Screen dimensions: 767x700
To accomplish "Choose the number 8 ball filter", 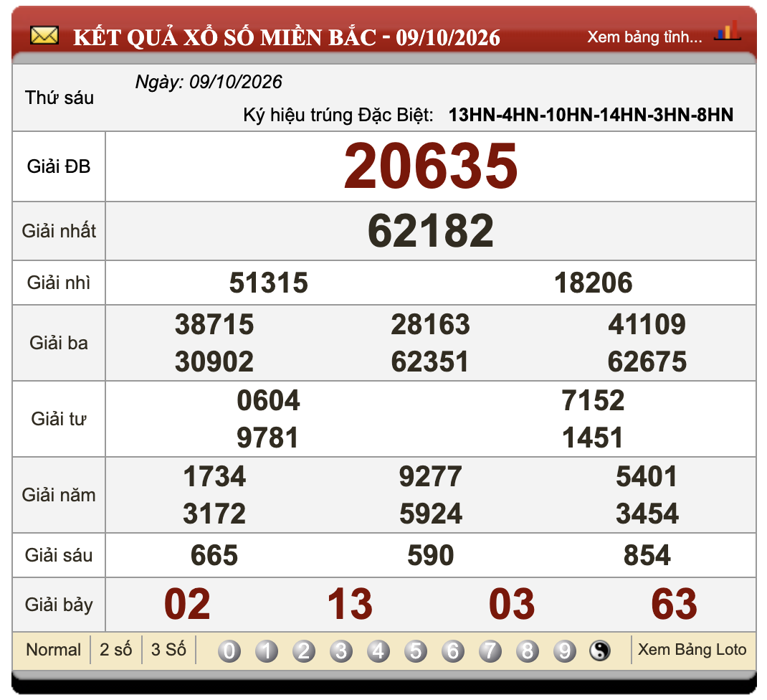I will tap(528, 651).
